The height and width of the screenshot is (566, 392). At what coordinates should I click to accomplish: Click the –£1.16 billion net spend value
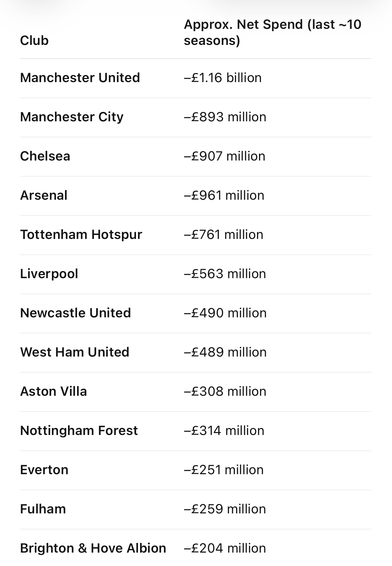pyautogui.click(x=223, y=78)
